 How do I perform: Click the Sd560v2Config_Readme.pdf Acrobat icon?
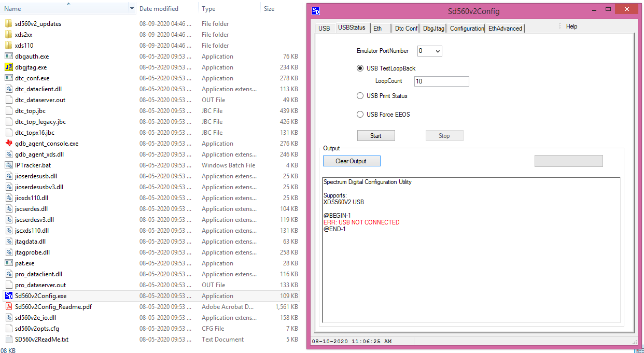coord(8,307)
